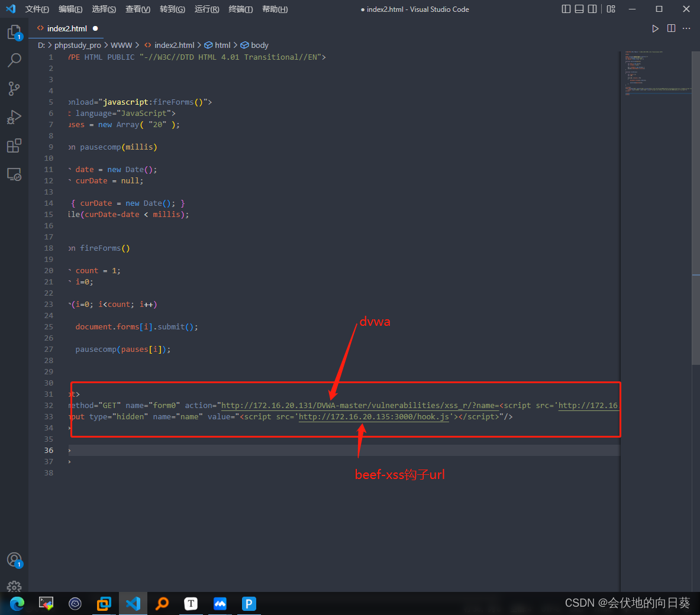Open the 终端(T) menu
The height and width of the screenshot is (615, 700).
(x=241, y=9)
